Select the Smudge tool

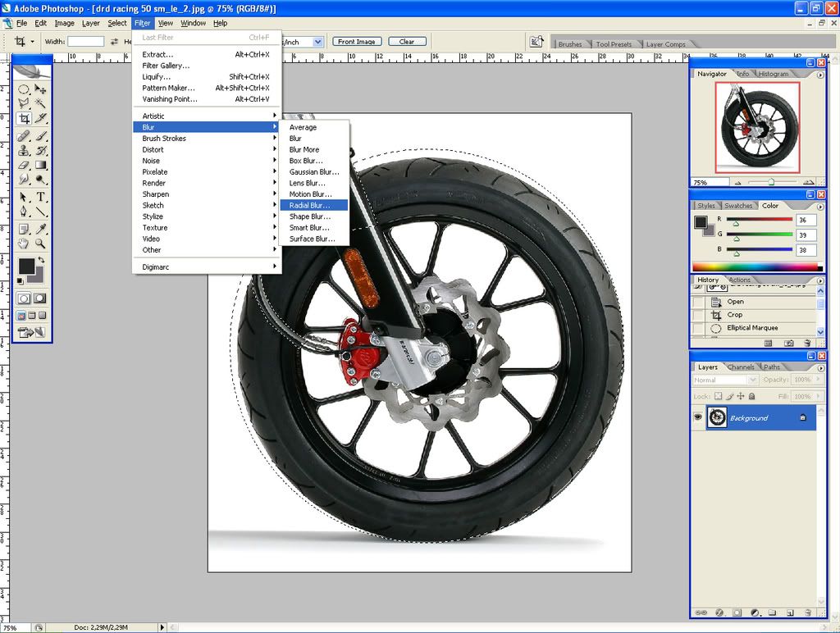pyautogui.click(x=24, y=180)
